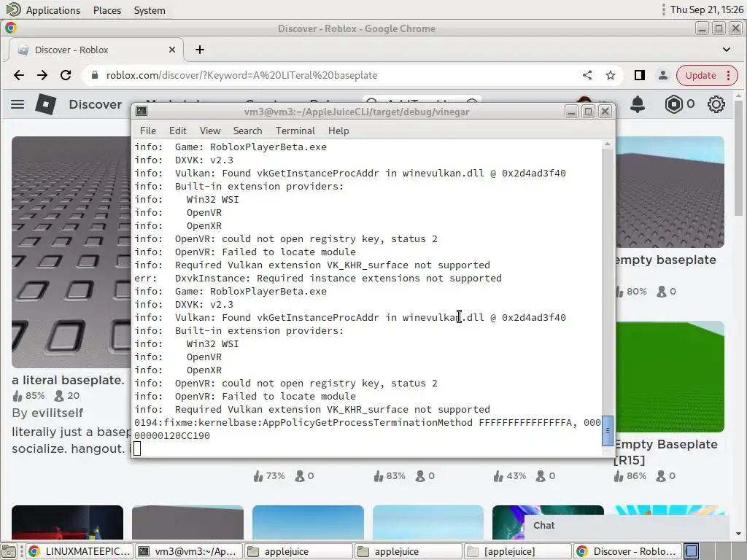Open 'a literal baseplate.' title link
Screen dimensions: 747x560
click(68, 380)
